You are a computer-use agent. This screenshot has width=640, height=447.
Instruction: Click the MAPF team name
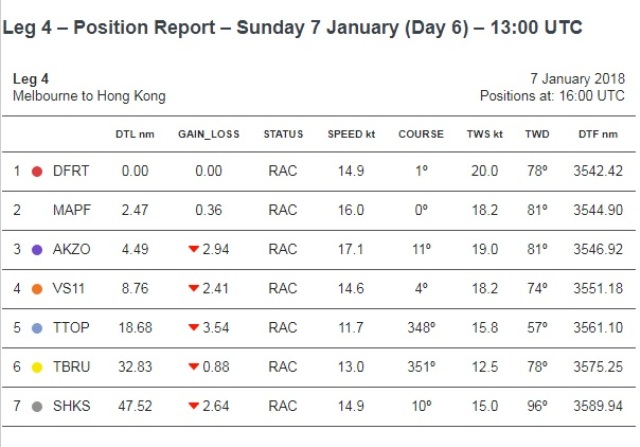click(x=72, y=210)
